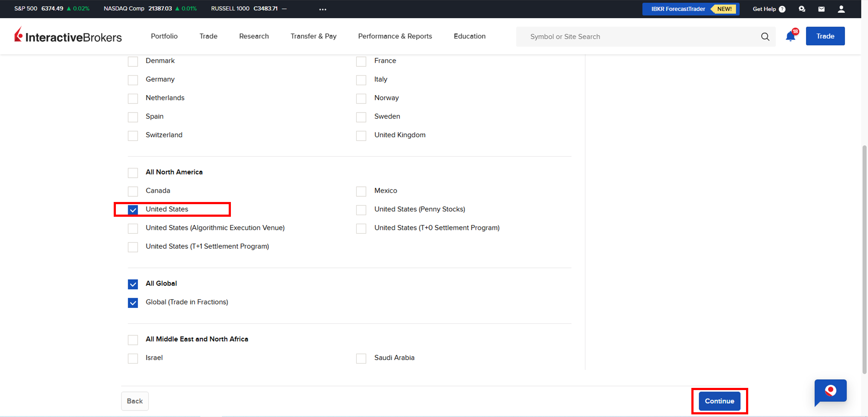The height and width of the screenshot is (417, 868).
Task: Open the mail envelope messages icon
Action: 821,9
